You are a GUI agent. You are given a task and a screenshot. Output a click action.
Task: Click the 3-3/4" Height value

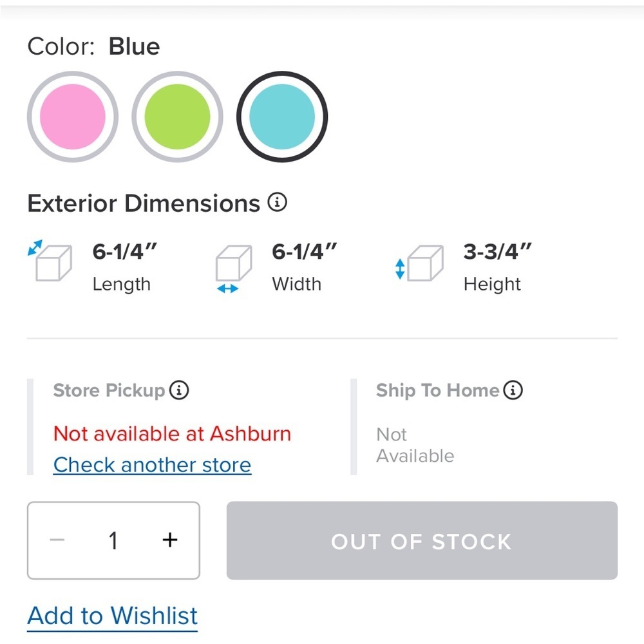[498, 252]
